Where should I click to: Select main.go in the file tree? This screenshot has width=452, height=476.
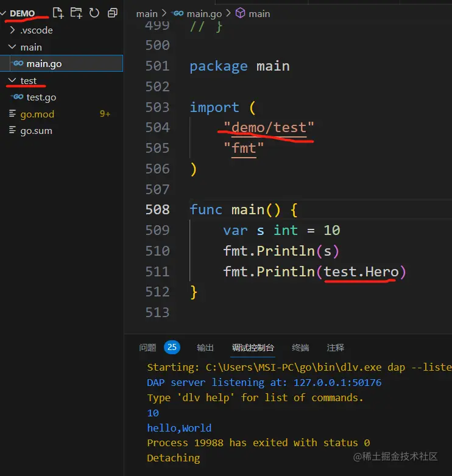point(62,63)
